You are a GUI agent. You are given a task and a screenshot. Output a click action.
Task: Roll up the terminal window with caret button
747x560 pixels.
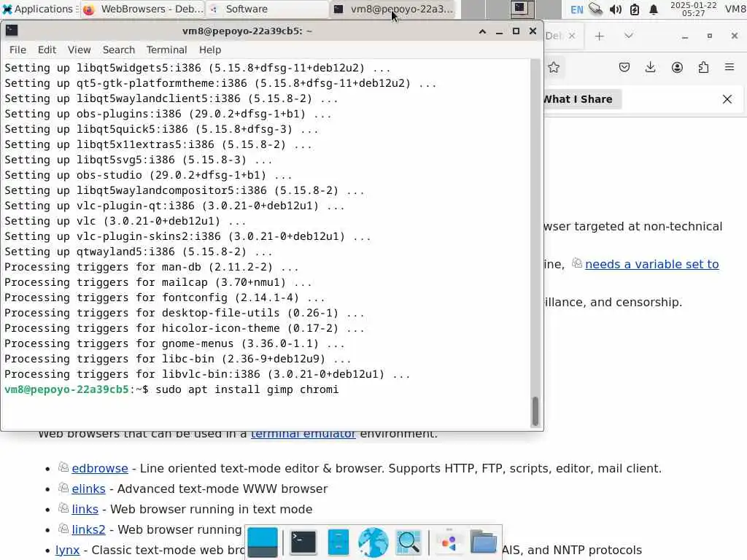pos(482,31)
